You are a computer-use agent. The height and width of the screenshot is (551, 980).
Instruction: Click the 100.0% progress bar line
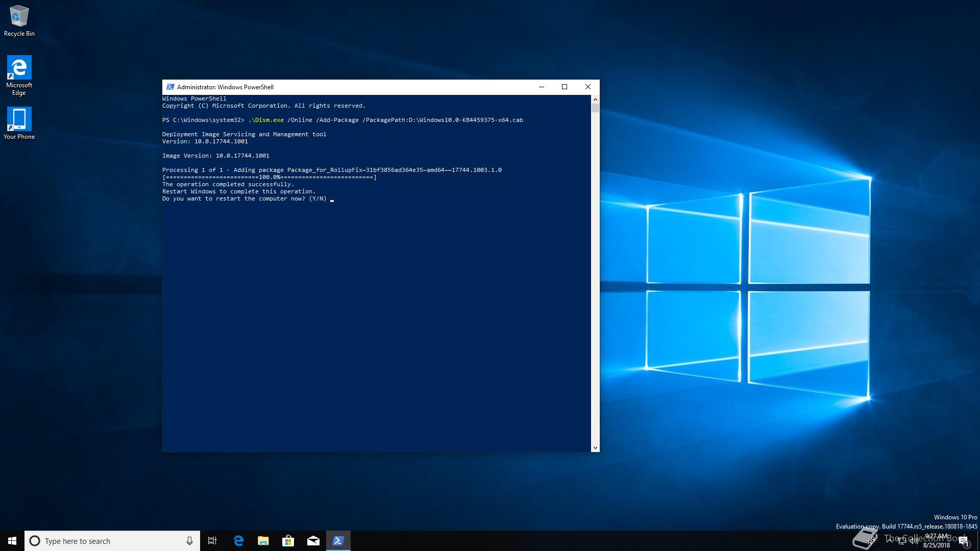click(x=269, y=177)
